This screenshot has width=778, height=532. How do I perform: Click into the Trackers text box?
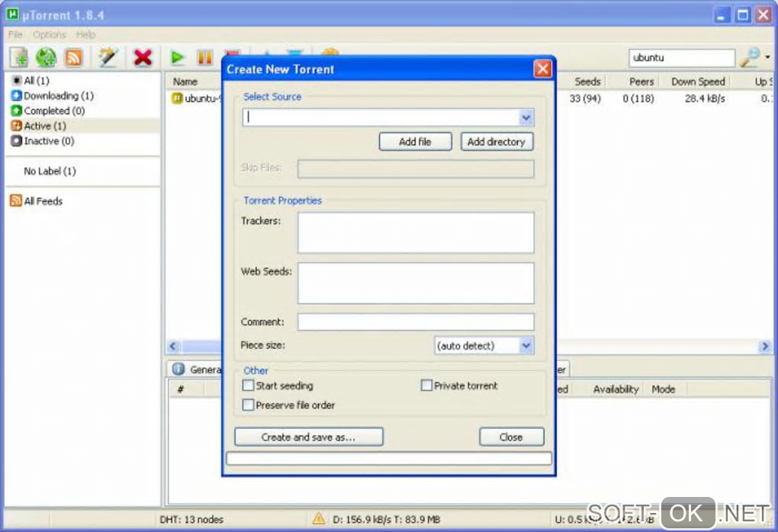(x=416, y=232)
